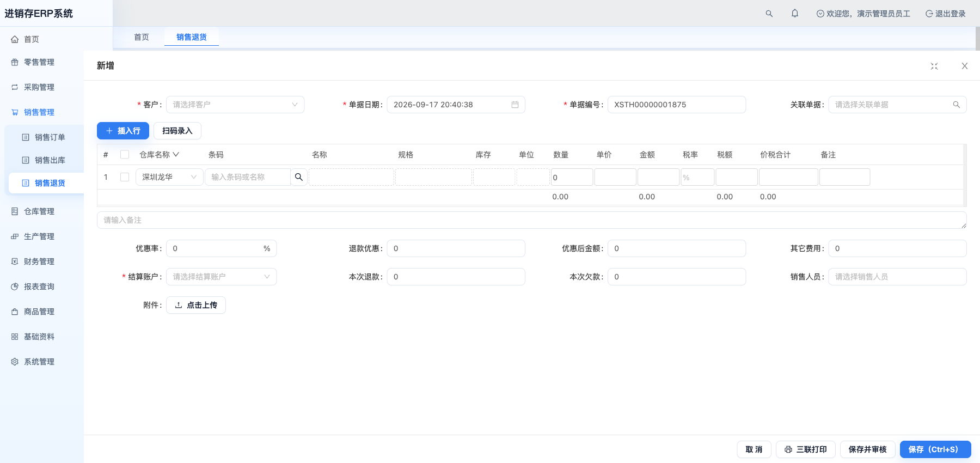Open the calendar icon in 单据日期 field
Screen dimensions: 980x463
515,105
